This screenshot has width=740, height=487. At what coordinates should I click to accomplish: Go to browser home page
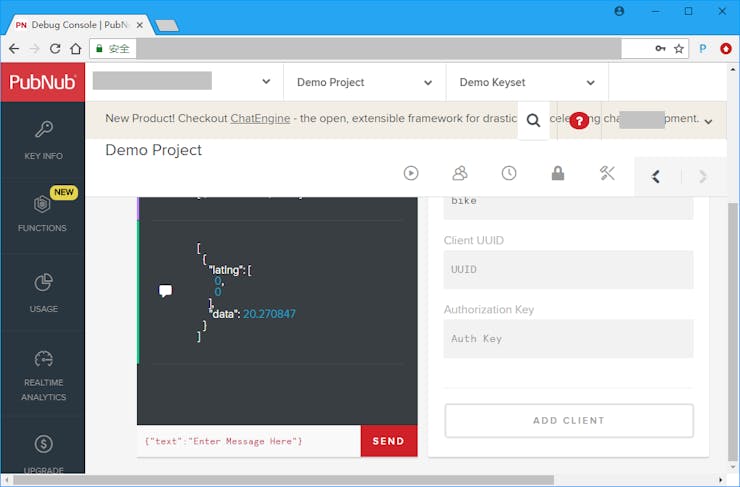76,49
